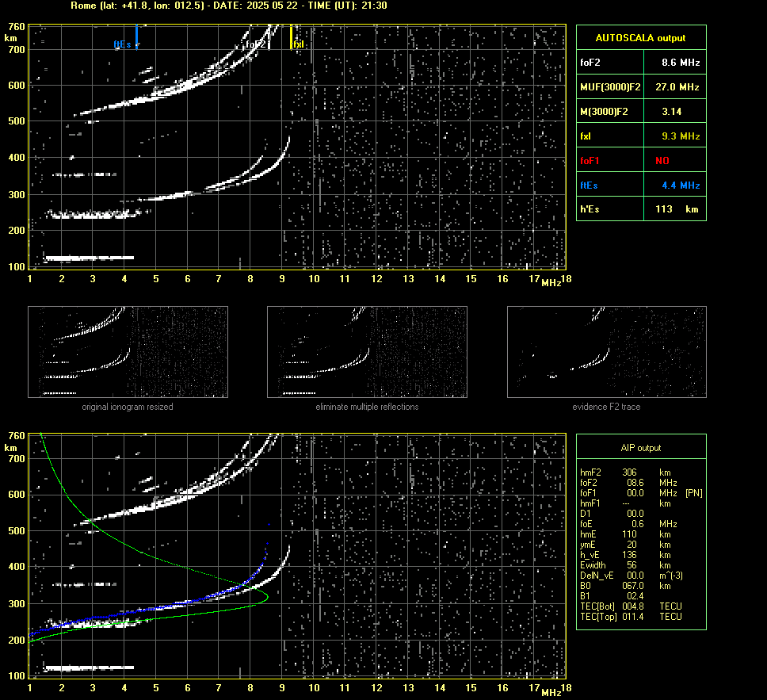Select the AIP foF1 00.0 MHz entry
The height and width of the screenshot is (700, 767).
click(628, 493)
